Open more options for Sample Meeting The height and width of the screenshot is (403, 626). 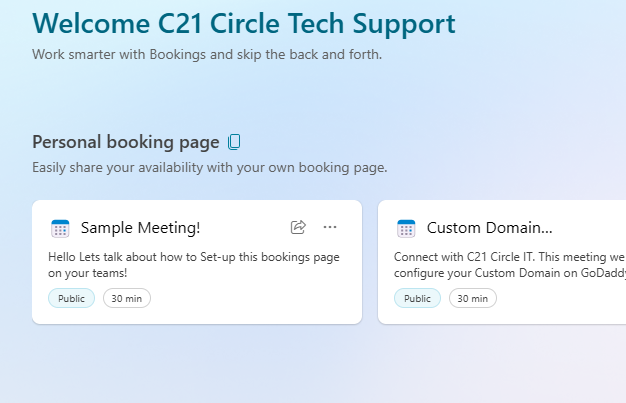point(331,227)
